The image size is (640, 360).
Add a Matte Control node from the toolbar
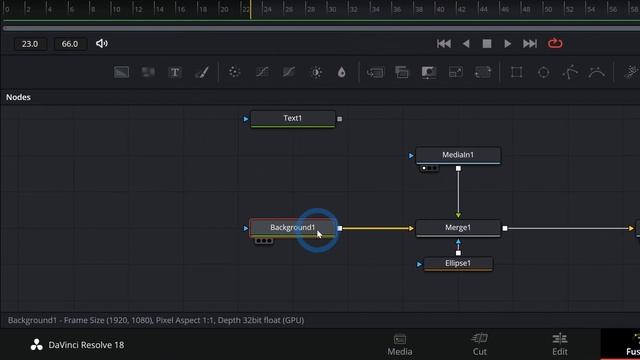click(x=429, y=72)
